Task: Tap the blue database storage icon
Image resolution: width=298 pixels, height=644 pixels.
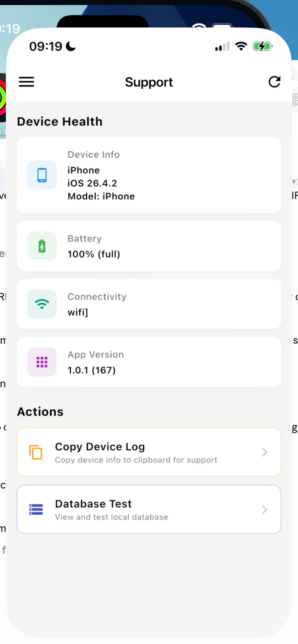Action: 36,510
